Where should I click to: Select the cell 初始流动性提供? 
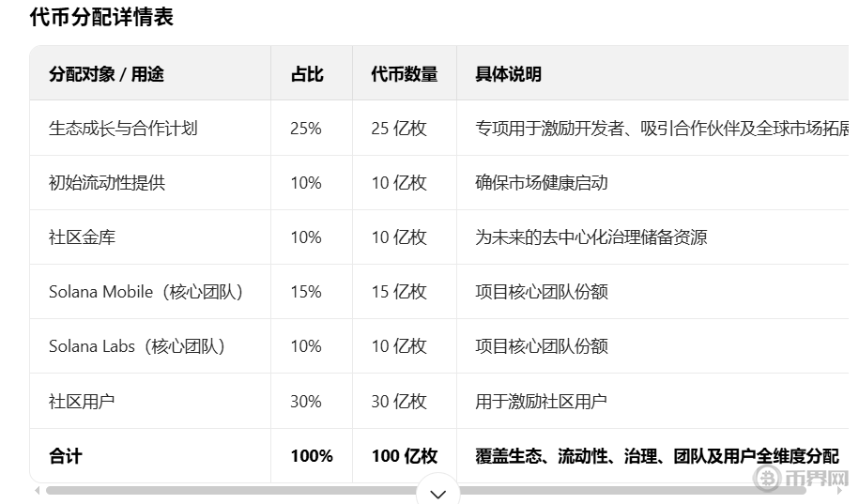click(107, 182)
